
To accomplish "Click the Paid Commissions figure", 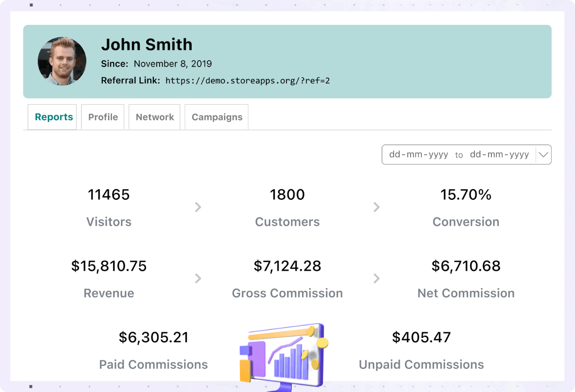I will (153, 337).
